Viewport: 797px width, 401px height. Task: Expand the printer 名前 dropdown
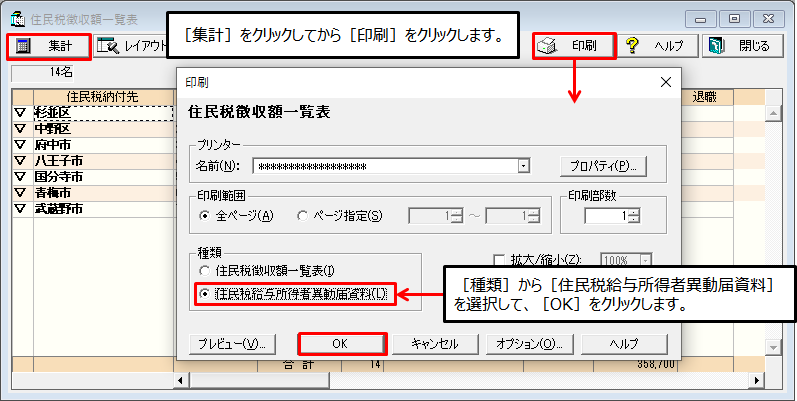coord(523,166)
